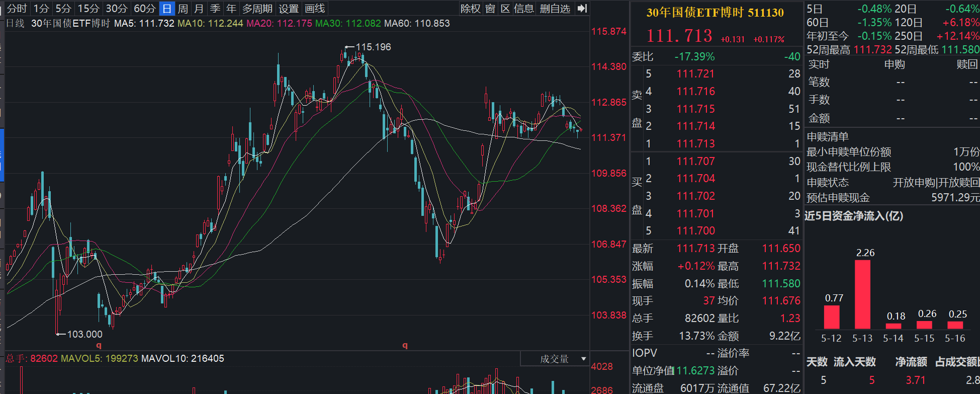The height and width of the screenshot is (394, 980).
Task: Click the 净流额 3.71 value
Action: (916, 380)
